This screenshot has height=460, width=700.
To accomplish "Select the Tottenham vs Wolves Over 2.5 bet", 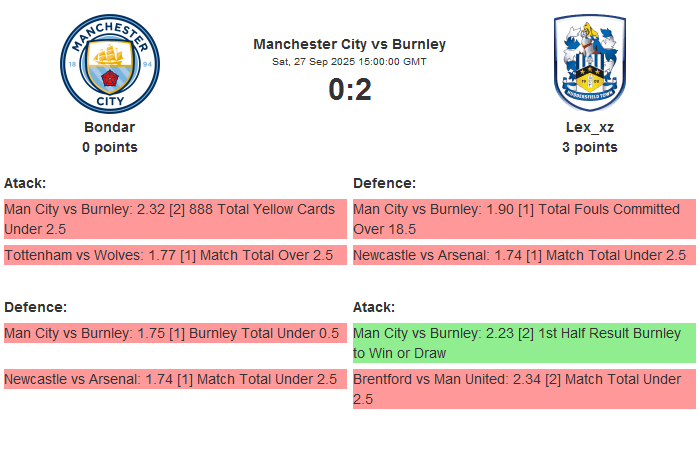I will click(x=175, y=255).
